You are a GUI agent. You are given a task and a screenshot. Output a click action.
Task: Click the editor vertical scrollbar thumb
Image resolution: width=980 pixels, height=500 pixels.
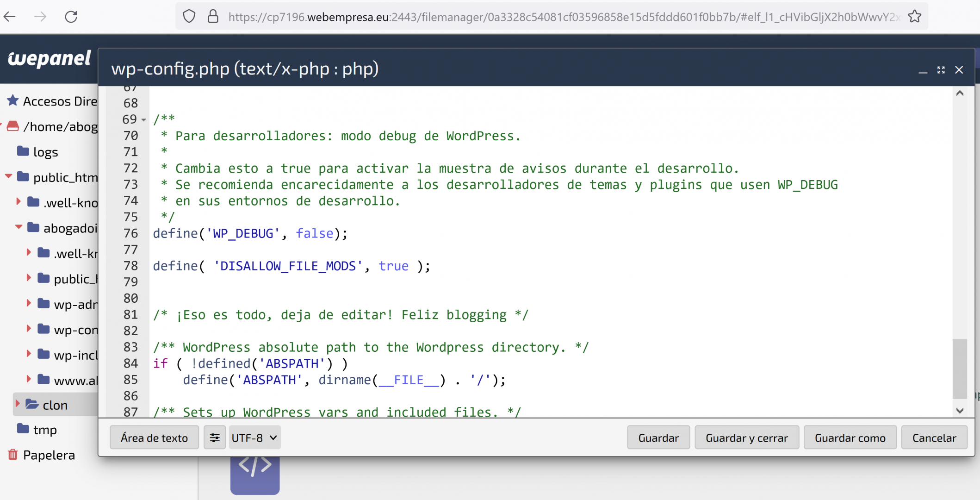pos(960,369)
